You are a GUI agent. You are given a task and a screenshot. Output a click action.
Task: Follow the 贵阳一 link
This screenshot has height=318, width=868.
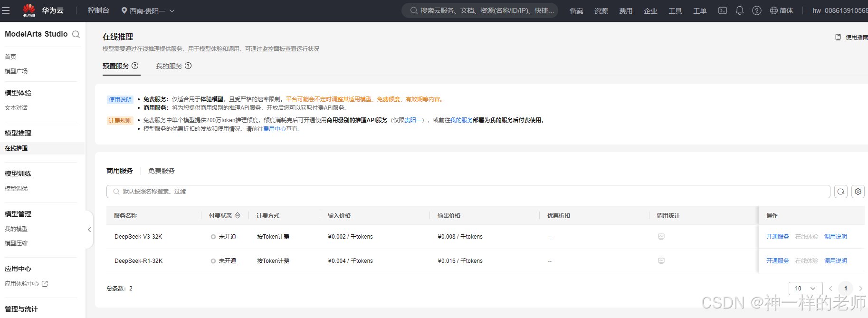pos(413,120)
